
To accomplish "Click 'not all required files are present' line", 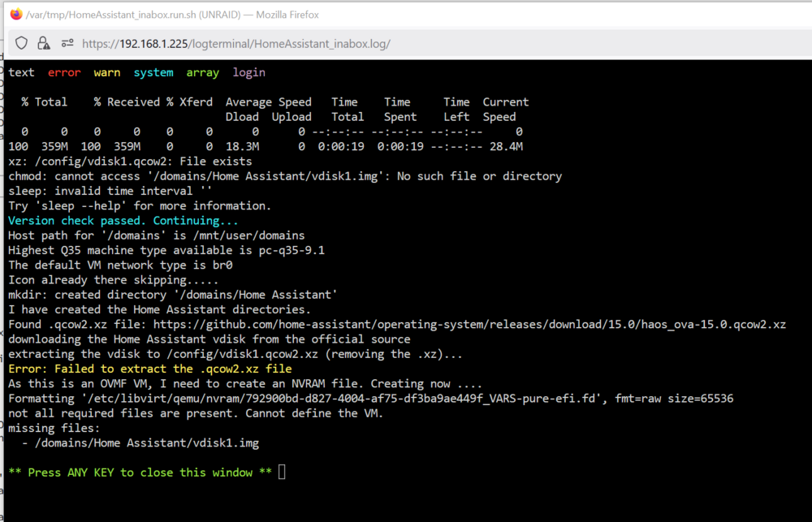I will pyautogui.click(x=196, y=413).
